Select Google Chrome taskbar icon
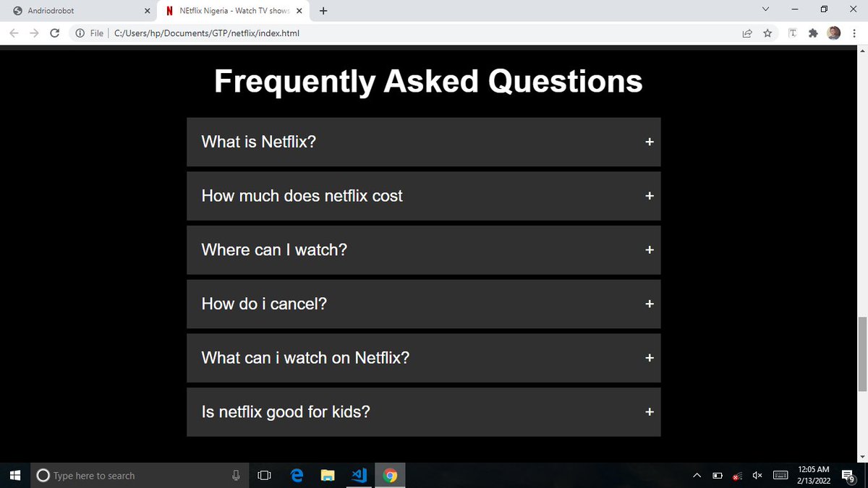The image size is (868, 488). click(x=390, y=475)
